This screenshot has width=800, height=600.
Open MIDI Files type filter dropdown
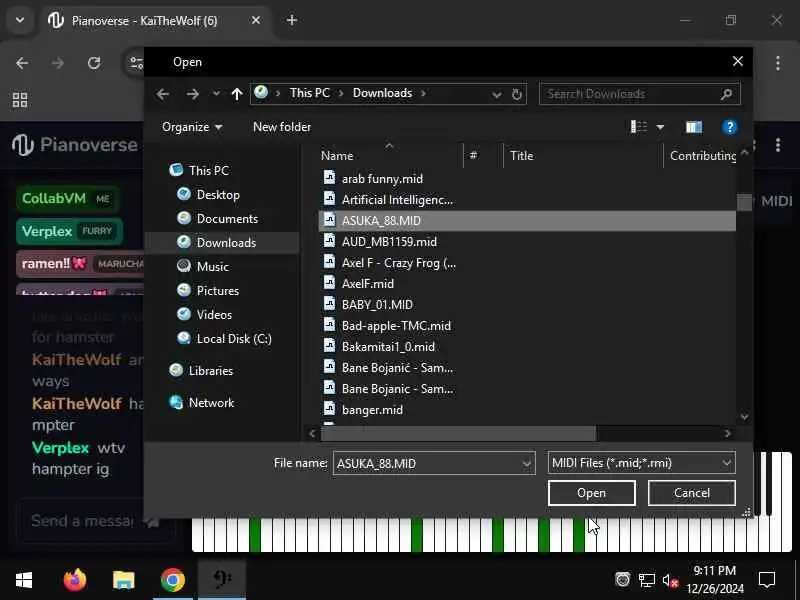(641, 463)
